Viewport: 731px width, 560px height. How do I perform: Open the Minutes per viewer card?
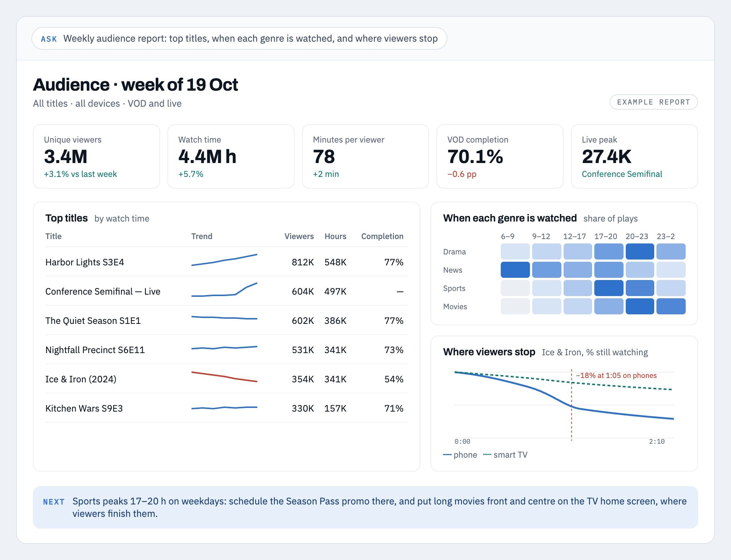pos(365,156)
